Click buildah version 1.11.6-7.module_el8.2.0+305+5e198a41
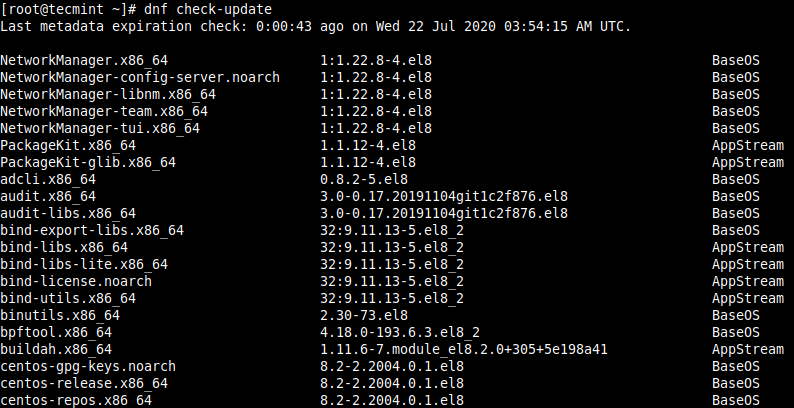Screen dimensions: 794x408 (x=464, y=350)
